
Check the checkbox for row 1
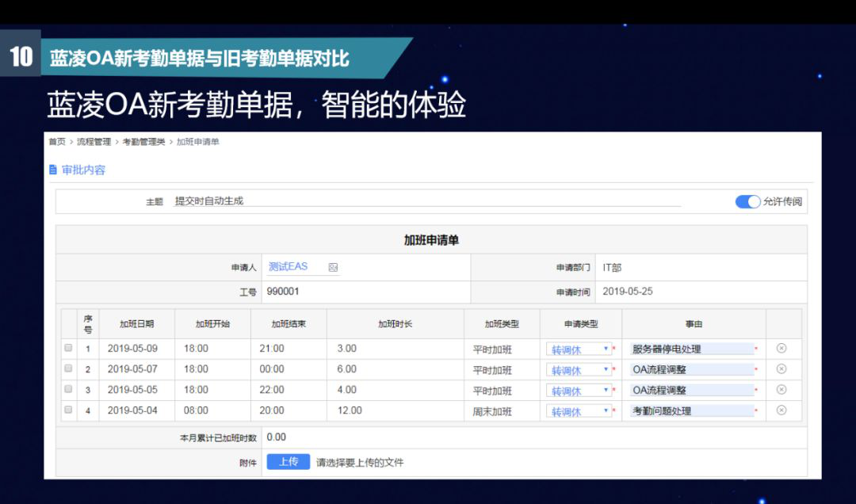(68, 348)
